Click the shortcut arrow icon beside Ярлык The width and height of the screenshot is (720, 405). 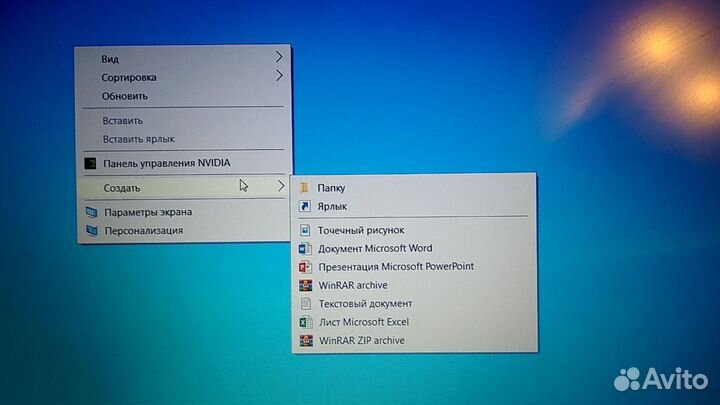(x=304, y=206)
